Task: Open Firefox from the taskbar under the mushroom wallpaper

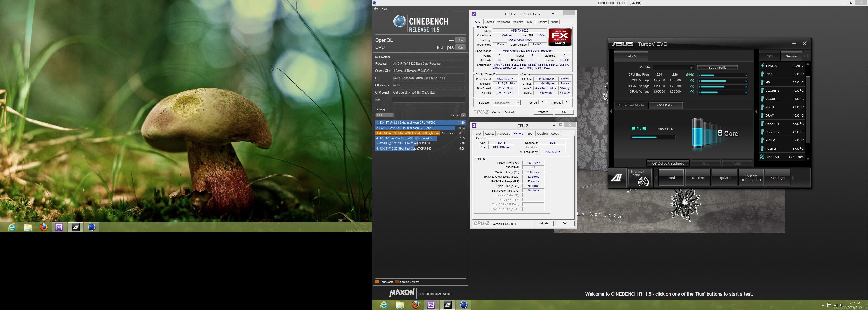Action: pos(43,227)
